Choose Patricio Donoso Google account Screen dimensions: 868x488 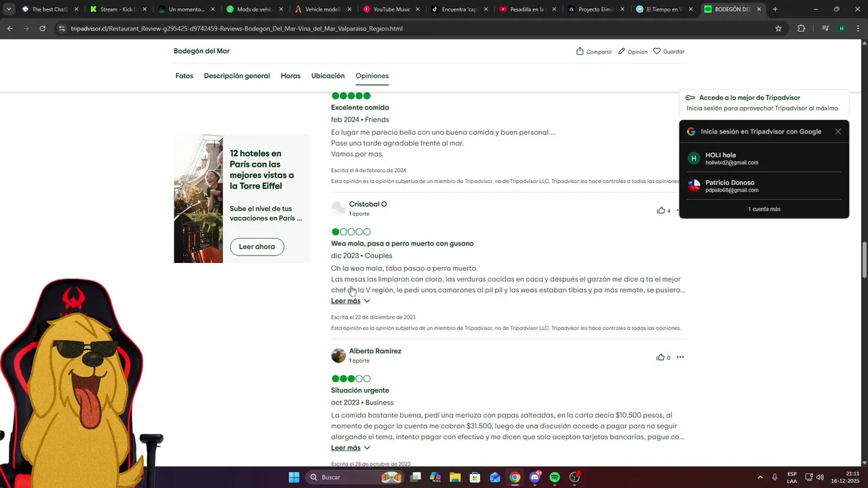pos(764,186)
